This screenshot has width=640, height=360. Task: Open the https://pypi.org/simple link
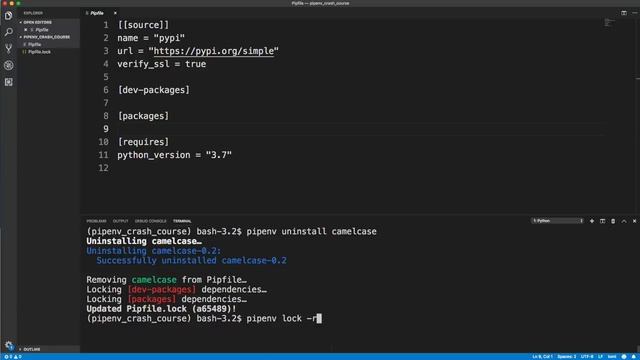click(213, 51)
